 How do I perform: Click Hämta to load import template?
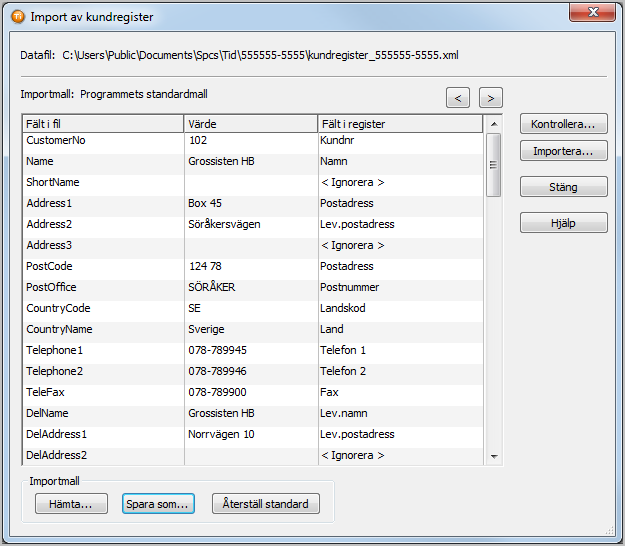(x=71, y=504)
